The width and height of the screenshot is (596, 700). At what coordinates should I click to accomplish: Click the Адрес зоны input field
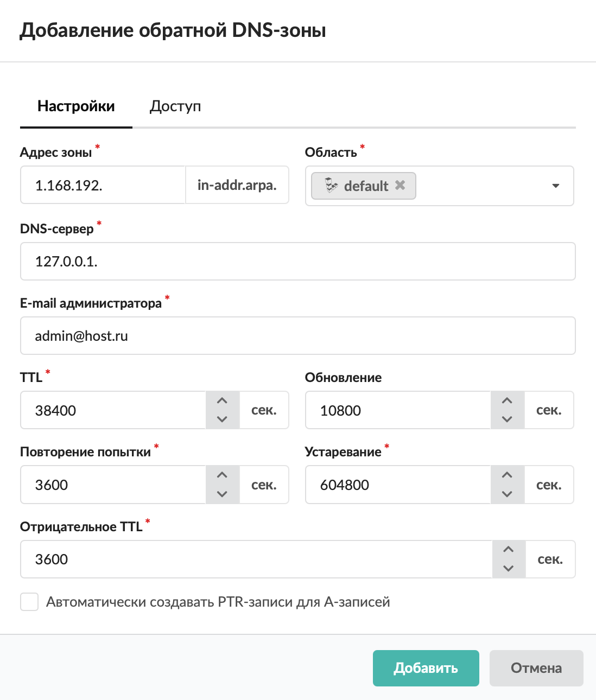coord(103,185)
